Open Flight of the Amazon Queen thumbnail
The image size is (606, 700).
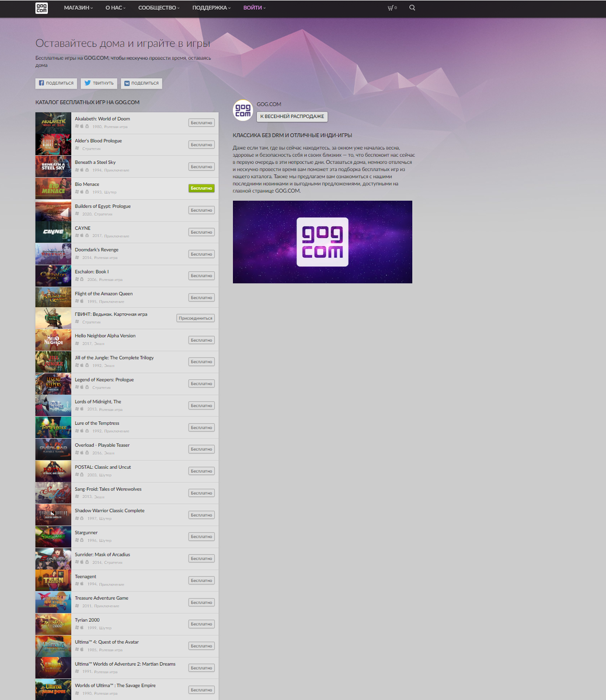click(53, 297)
